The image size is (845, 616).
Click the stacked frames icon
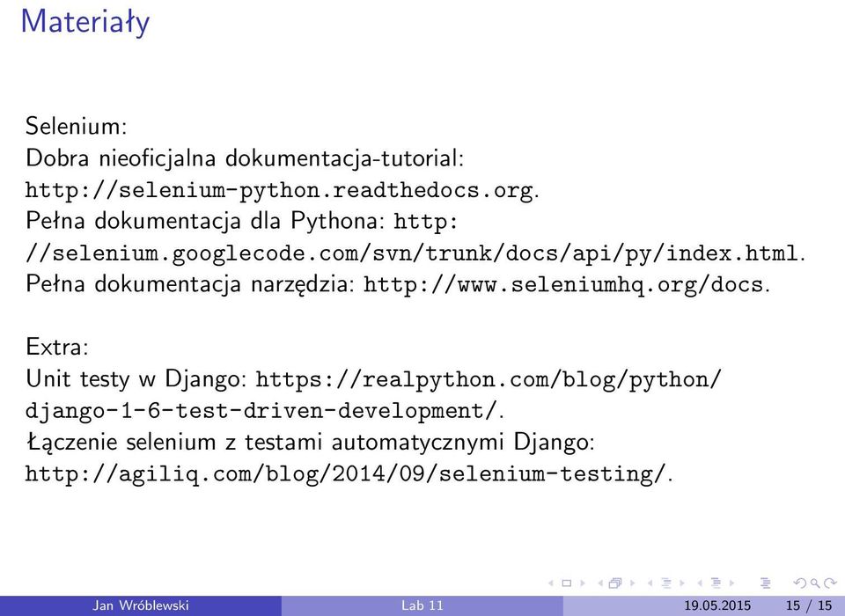pos(615,583)
